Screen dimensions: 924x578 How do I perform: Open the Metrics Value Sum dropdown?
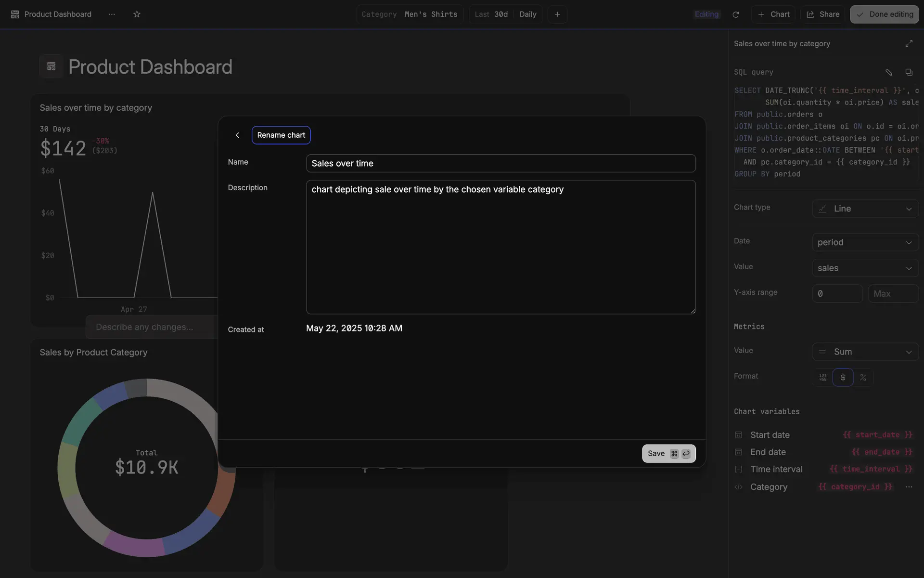click(x=865, y=352)
